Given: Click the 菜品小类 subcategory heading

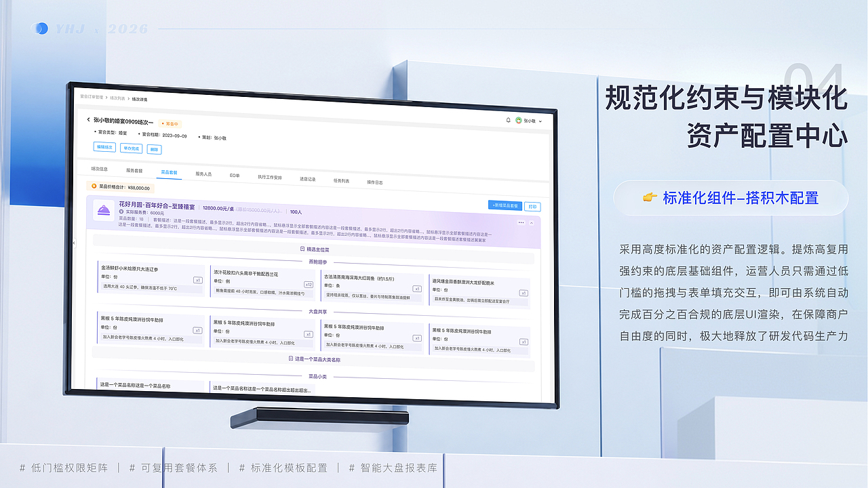Looking at the screenshot, I should tap(317, 375).
